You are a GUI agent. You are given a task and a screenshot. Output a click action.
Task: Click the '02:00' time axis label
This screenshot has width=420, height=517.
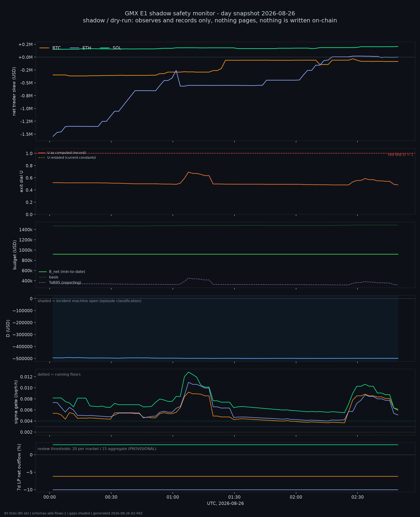(296, 497)
